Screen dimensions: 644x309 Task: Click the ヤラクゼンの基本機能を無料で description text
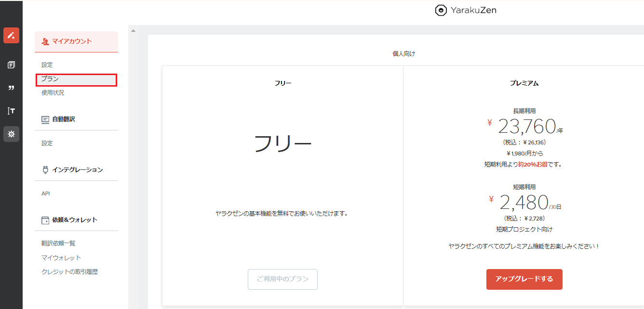[x=282, y=213]
